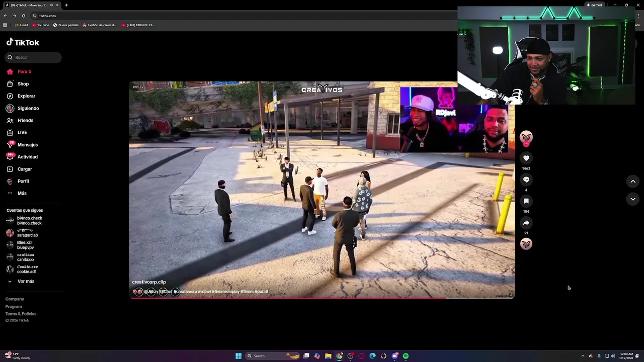Open volume control in tray
This screenshot has width=644, height=362.
click(x=613, y=356)
